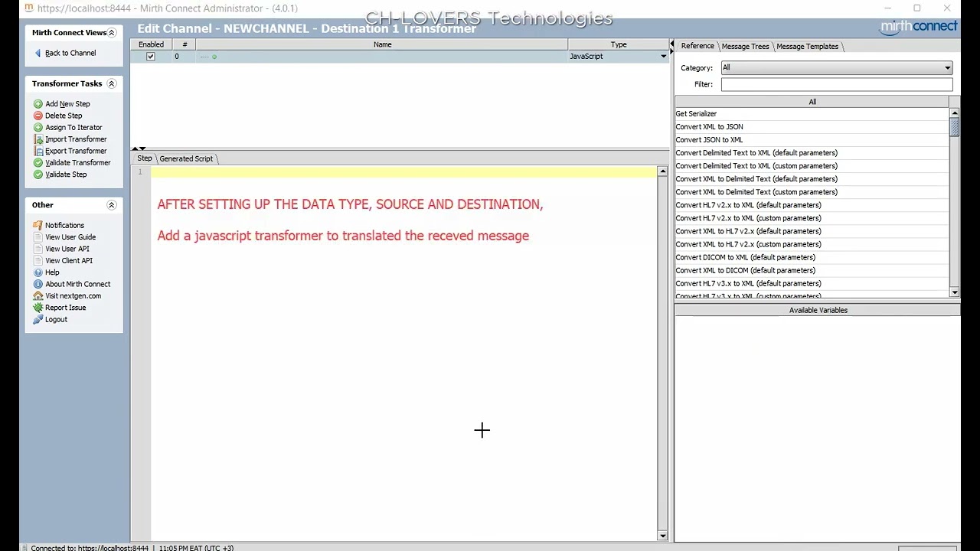
Task: Click the Name column header
Action: click(382, 44)
